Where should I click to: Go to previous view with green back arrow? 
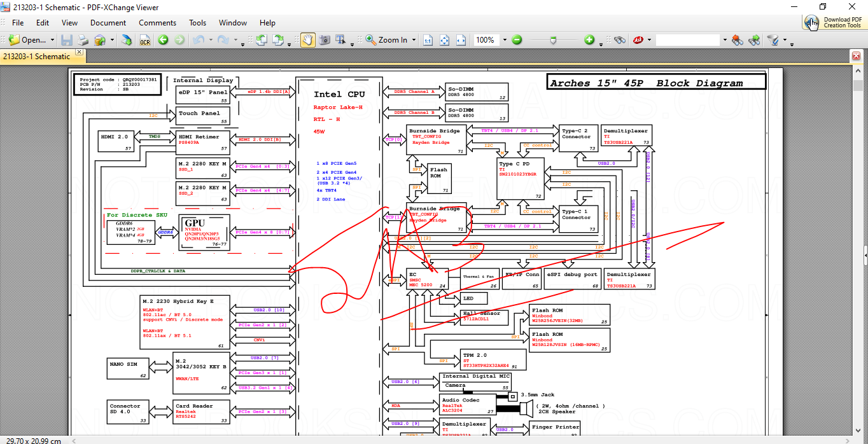click(x=164, y=40)
